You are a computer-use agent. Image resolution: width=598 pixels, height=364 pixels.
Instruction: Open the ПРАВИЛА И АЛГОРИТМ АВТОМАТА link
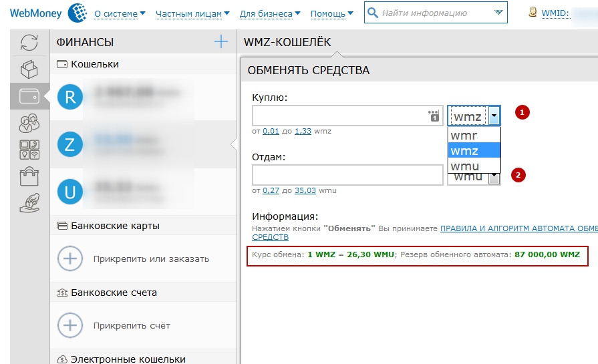tap(519, 228)
